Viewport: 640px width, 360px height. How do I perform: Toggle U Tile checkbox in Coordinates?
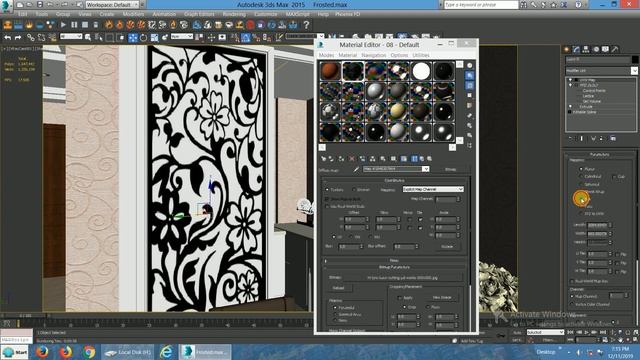tap(420, 220)
